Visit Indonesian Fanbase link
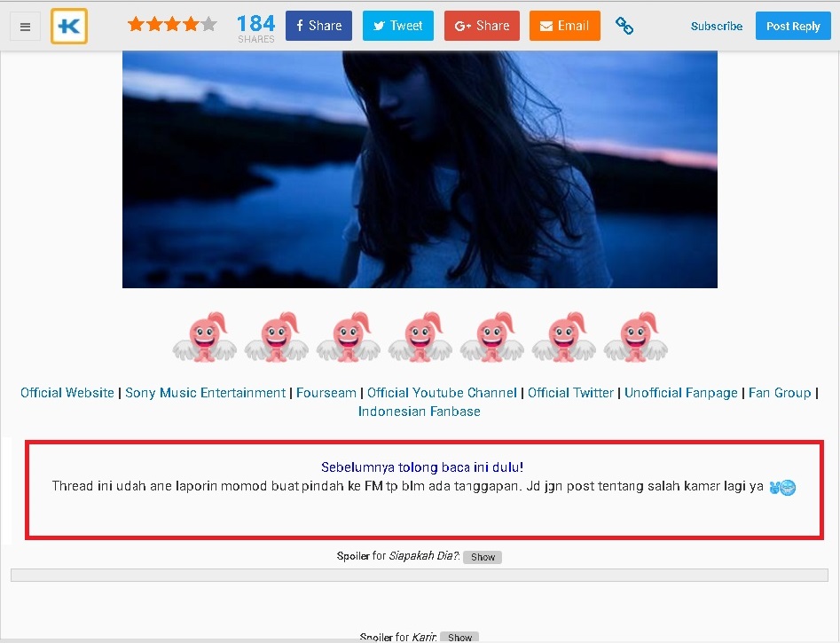The width and height of the screenshot is (840, 643). (419, 412)
